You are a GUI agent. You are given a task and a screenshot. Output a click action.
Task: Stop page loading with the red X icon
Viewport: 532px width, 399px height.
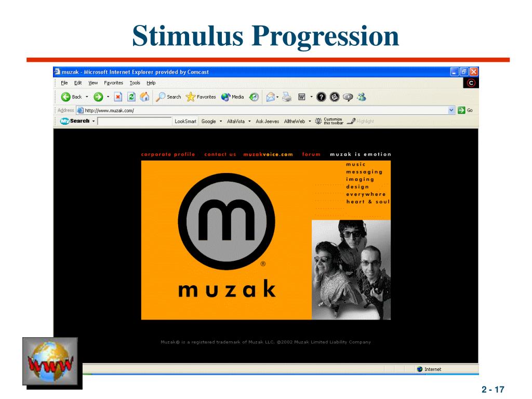coord(118,97)
